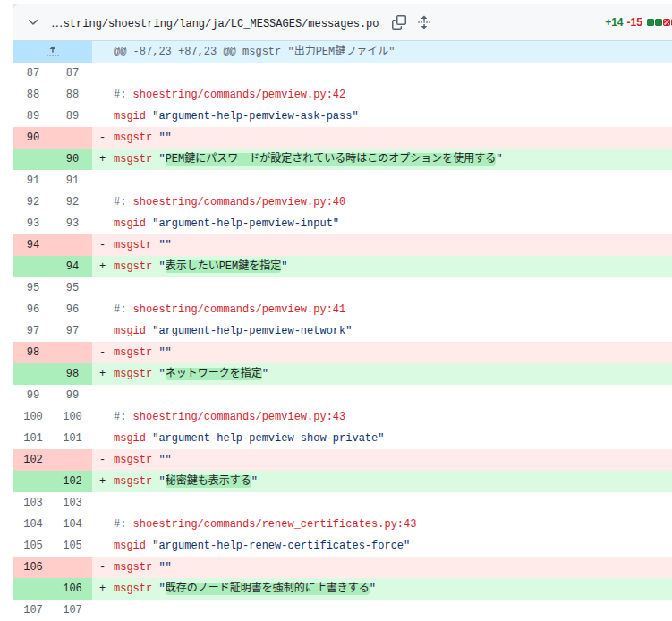Image resolution: width=672 pixels, height=621 pixels.
Task: Click deleted line number 90
Action: click(x=33, y=137)
